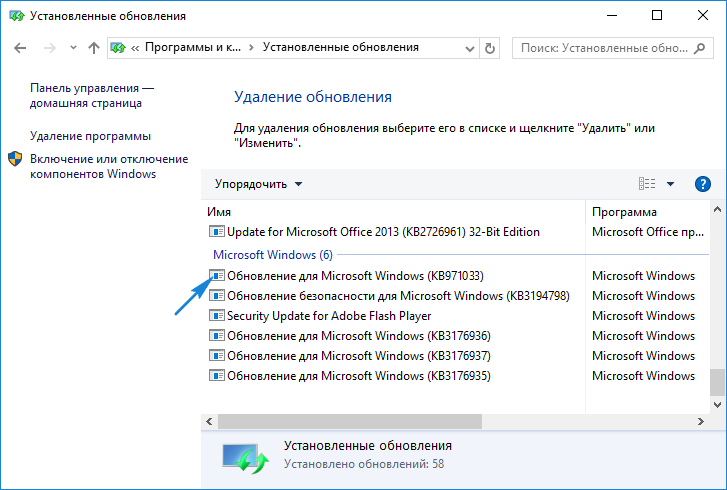Click the shield icon for Windows components
Image resolution: width=727 pixels, height=490 pixels.
tap(16, 159)
